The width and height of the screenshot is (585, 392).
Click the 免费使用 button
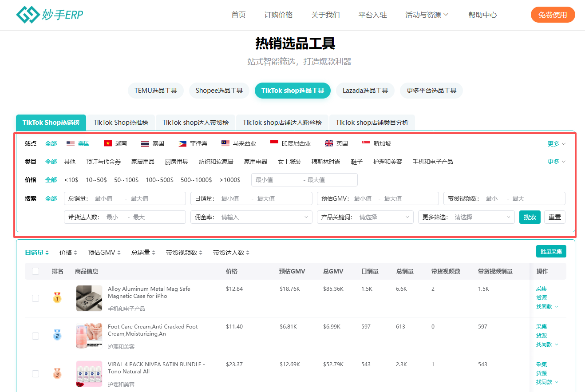pyautogui.click(x=553, y=15)
